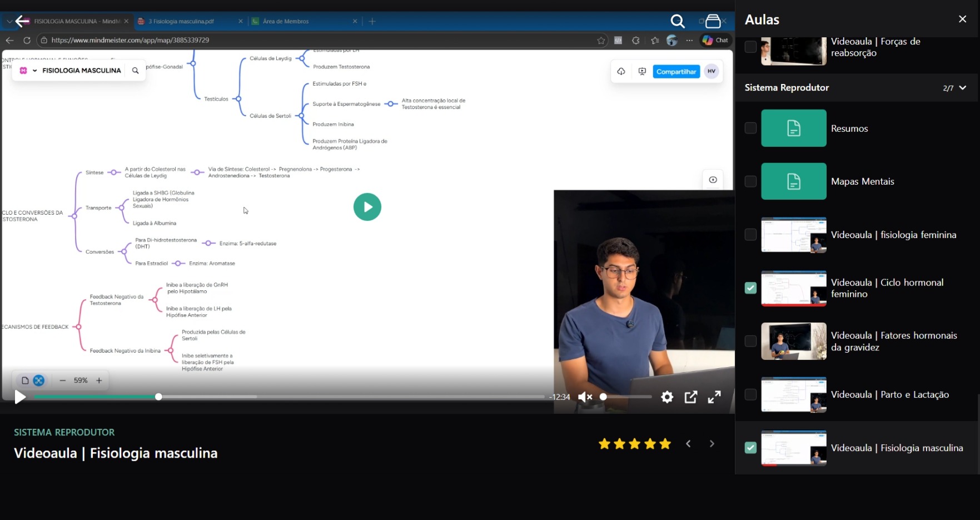Click the green play button in the video center
The width and height of the screenshot is (980, 520).
pos(367,207)
